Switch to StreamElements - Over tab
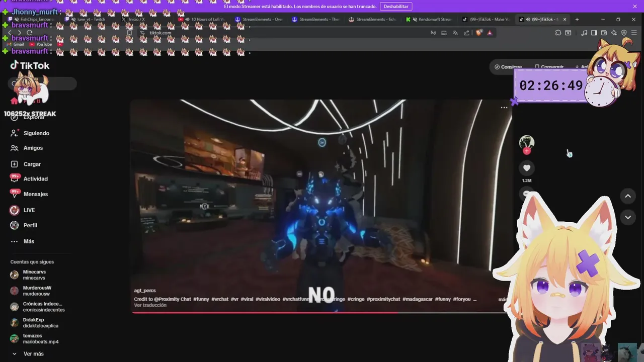644x362 pixels. [260, 19]
